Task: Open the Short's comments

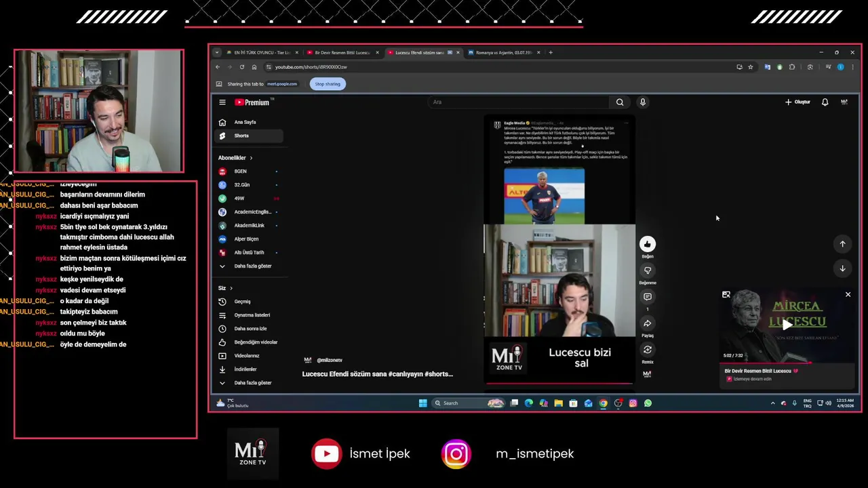Action: [648, 297]
